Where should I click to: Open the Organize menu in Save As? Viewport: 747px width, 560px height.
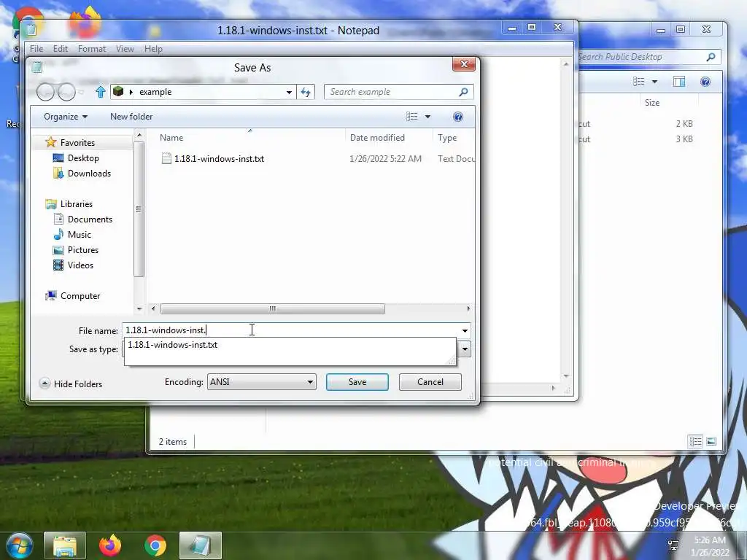click(65, 117)
